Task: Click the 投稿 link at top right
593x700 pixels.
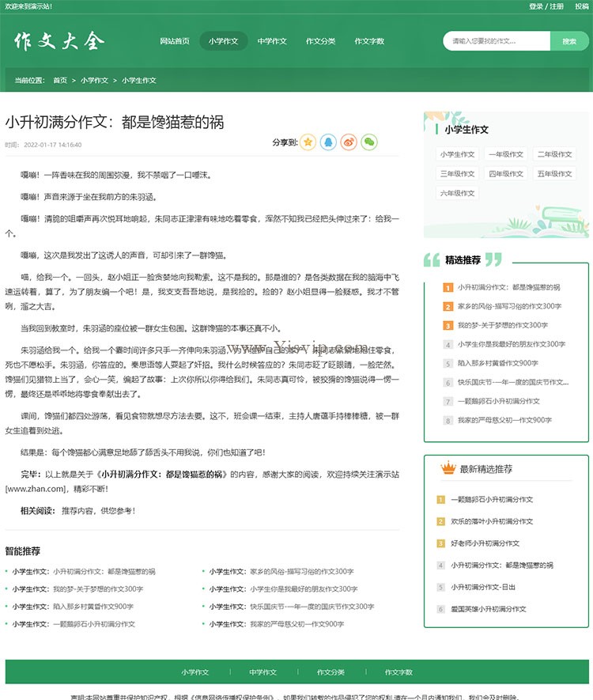Action: [x=582, y=6]
